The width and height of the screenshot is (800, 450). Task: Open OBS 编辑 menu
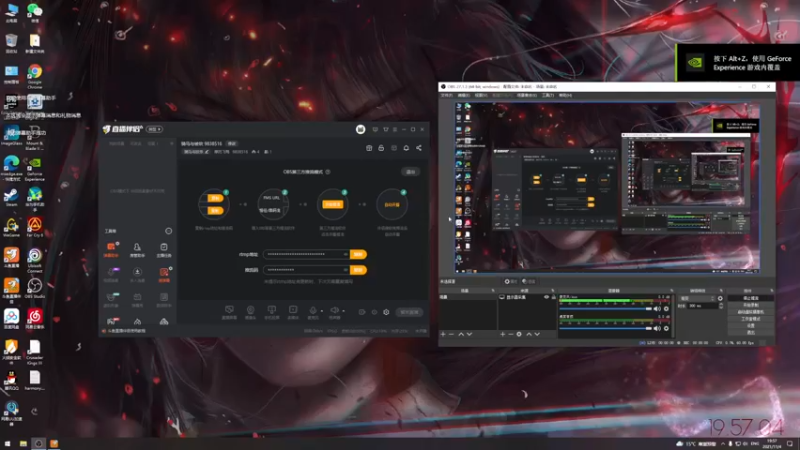pos(464,95)
